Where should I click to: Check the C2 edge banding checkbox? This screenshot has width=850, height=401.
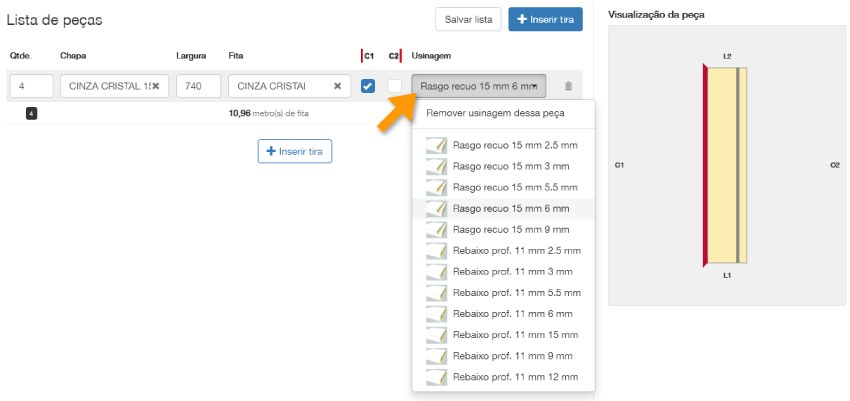[x=395, y=86]
